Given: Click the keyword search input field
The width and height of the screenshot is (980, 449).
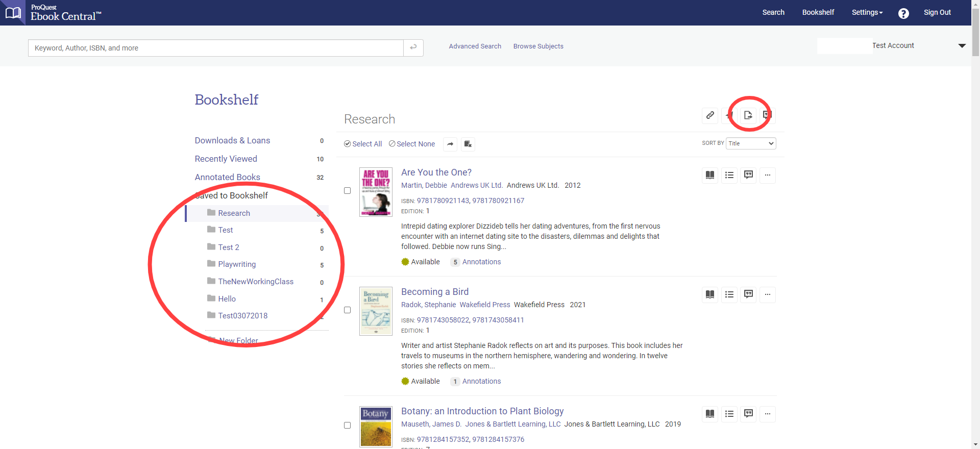Looking at the screenshot, I should [x=215, y=48].
